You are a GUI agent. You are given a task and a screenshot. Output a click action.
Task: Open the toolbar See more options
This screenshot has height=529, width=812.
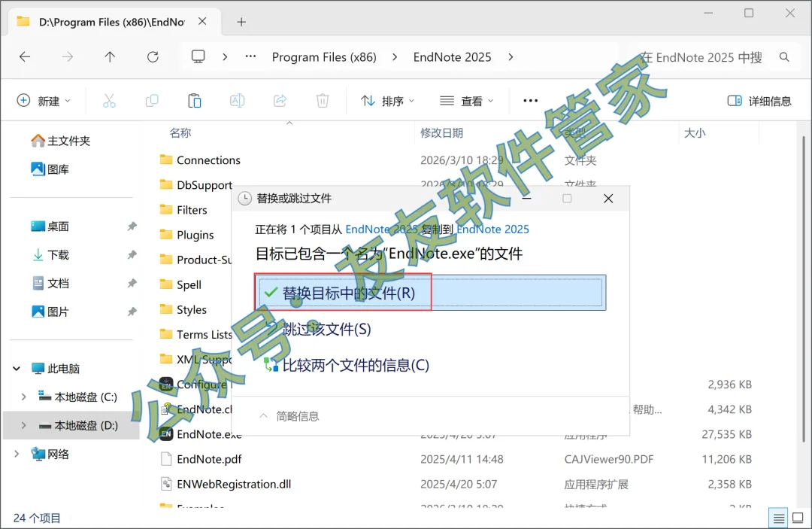(530, 101)
